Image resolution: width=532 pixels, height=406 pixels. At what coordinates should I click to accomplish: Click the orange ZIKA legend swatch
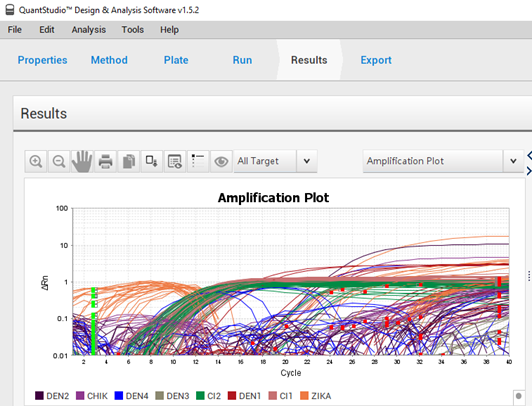tap(304, 395)
